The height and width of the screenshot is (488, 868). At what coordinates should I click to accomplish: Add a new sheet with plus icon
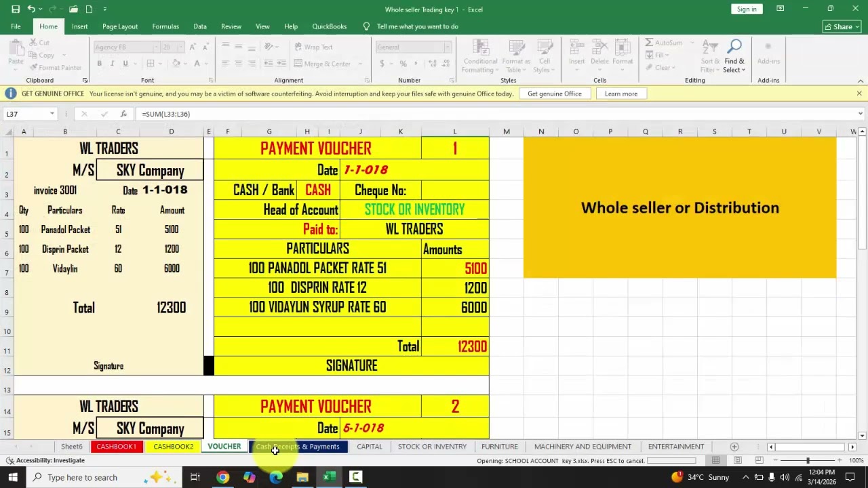[x=734, y=447]
